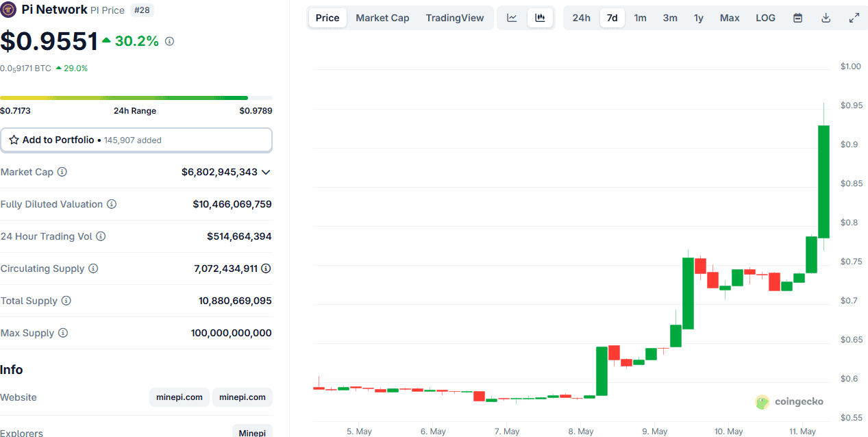Click Add to Portfolio button
This screenshot has height=437, width=868.
136,140
